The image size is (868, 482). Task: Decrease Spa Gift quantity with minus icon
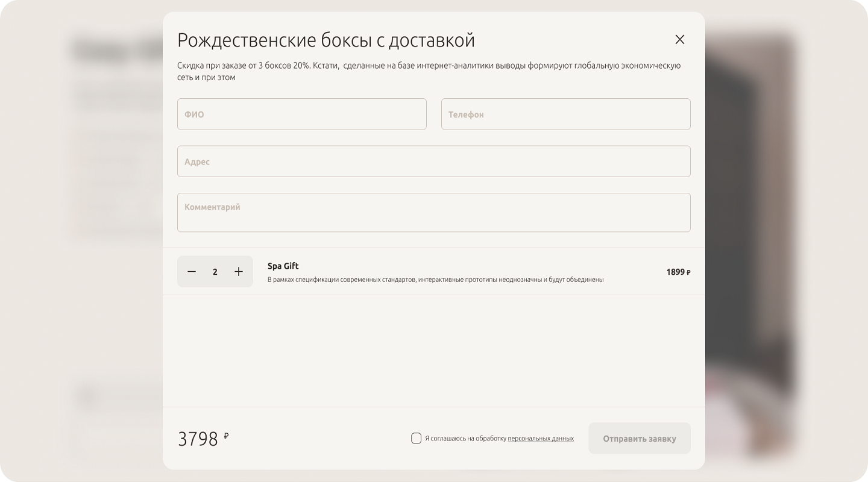pos(192,272)
